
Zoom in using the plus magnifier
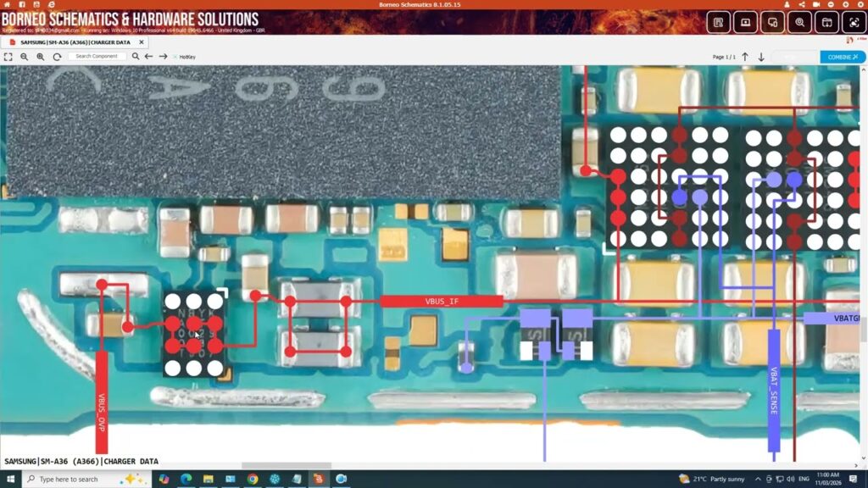click(x=40, y=57)
